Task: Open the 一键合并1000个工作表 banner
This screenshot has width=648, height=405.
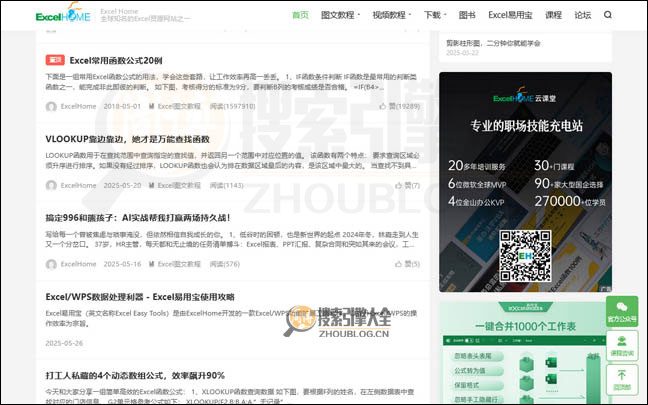Action: (x=523, y=353)
